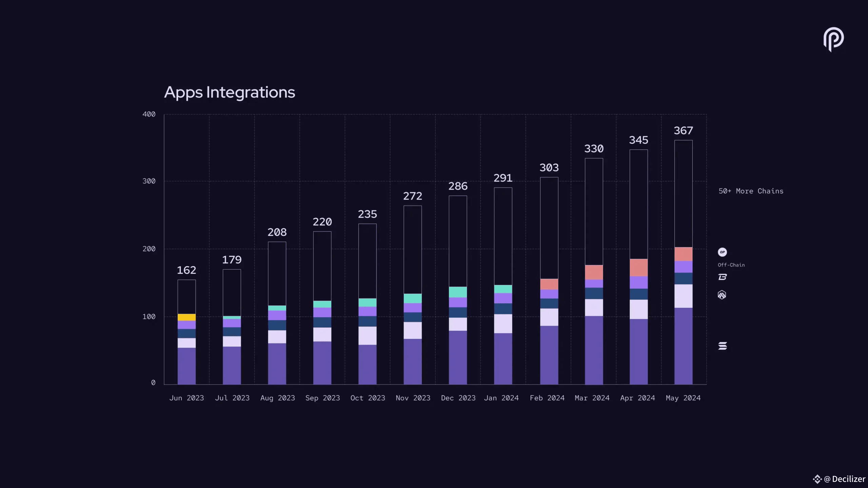Click the salmon segment in the May 2024 bar

(683, 254)
